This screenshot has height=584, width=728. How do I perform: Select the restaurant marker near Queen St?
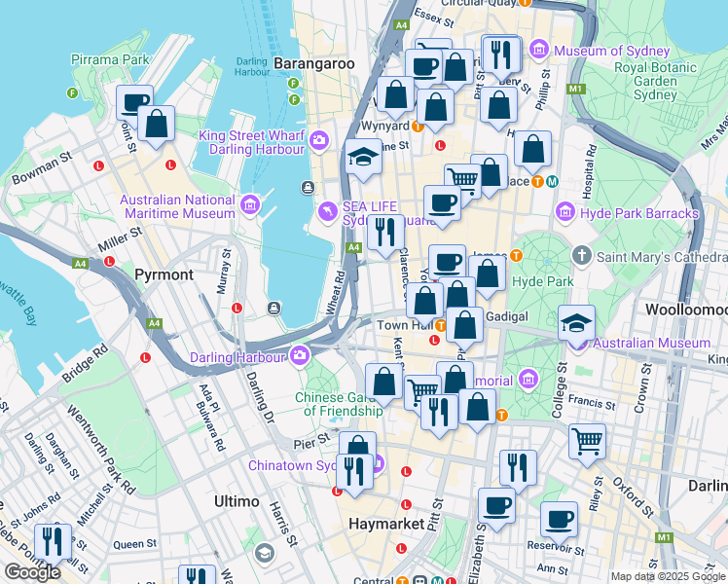point(53,543)
